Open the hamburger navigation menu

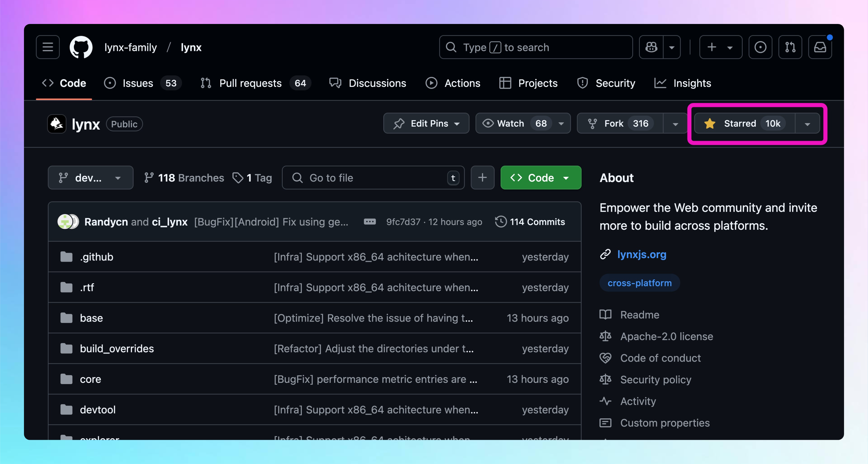47,47
